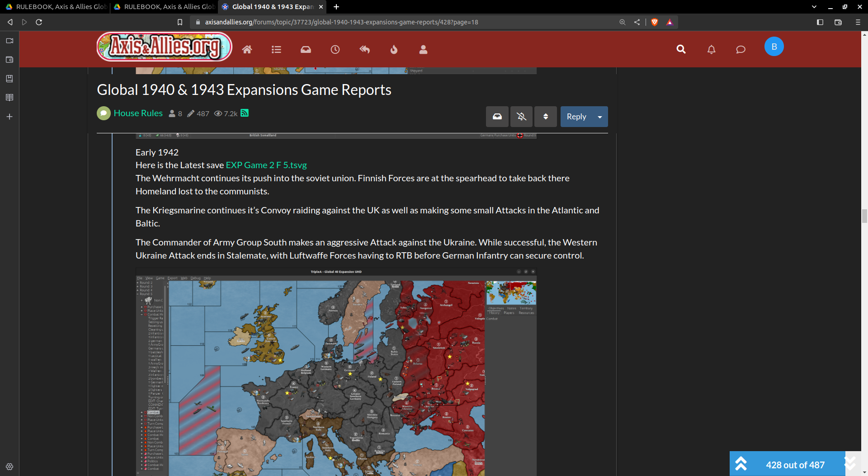The height and width of the screenshot is (476, 868).
Task: Open the forum Home icon
Action: (x=247, y=50)
